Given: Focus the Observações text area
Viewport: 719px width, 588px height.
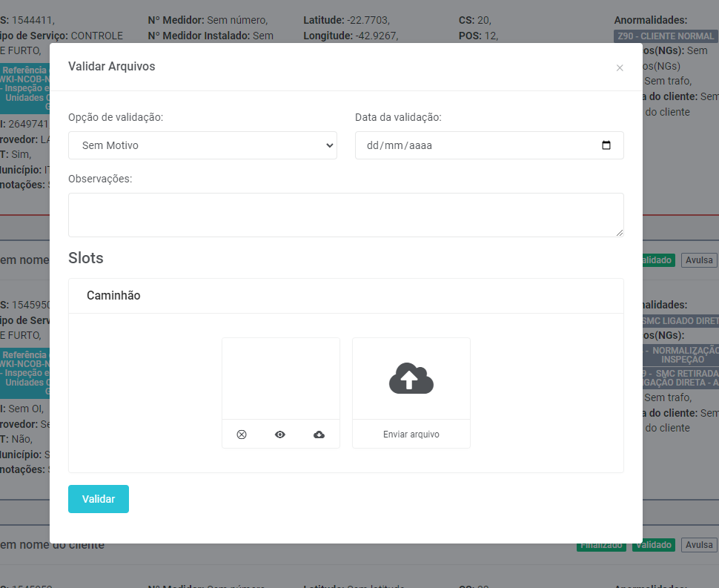Looking at the screenshot, I should pyautogui.click(x=345, y=215).
